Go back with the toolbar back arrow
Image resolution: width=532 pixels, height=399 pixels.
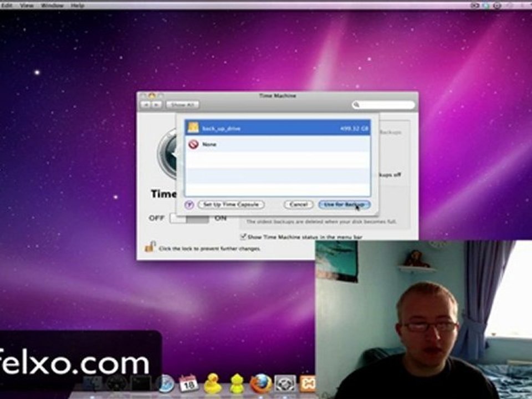(x=146, y=105)
